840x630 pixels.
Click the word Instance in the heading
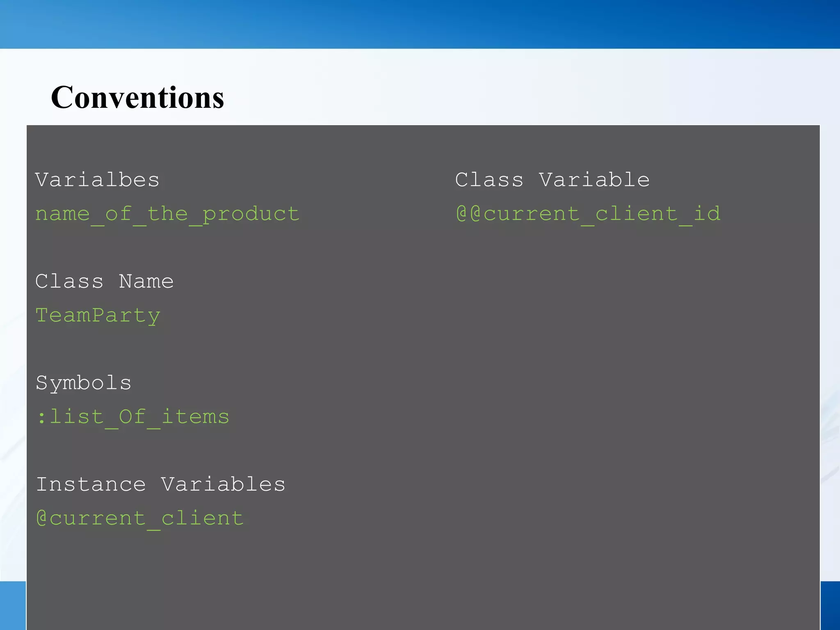(x=91, y=484)
